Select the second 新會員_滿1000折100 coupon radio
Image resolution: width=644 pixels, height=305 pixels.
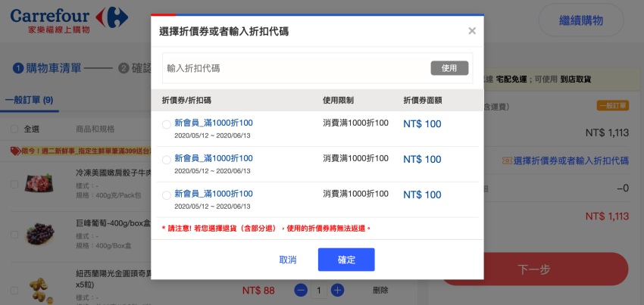point(167,160)
